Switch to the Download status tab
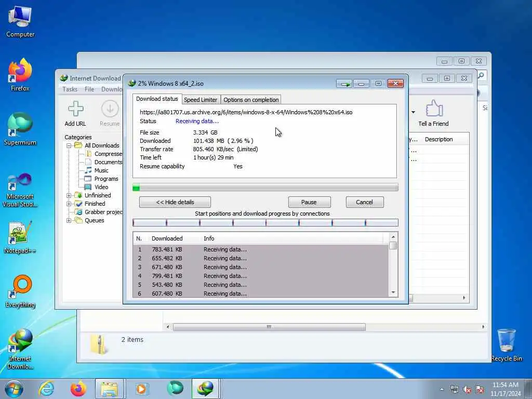 pyautogui.click(x=157, y=99)
